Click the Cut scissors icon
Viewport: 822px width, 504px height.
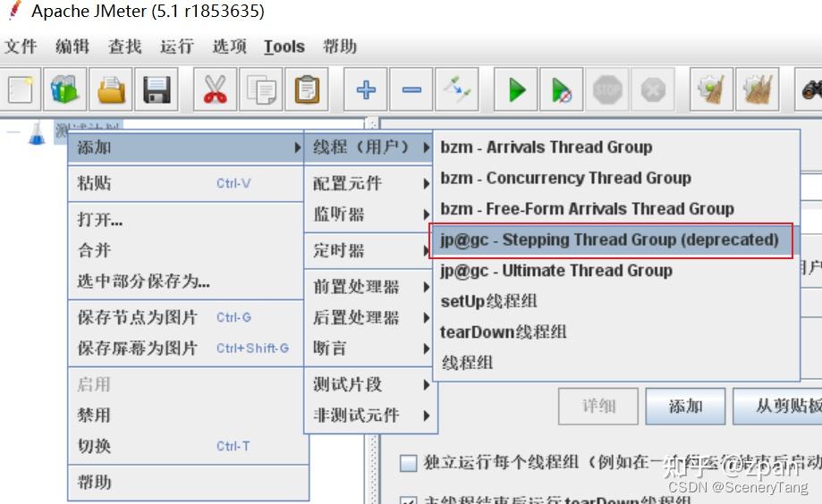(x=216, y=89)
